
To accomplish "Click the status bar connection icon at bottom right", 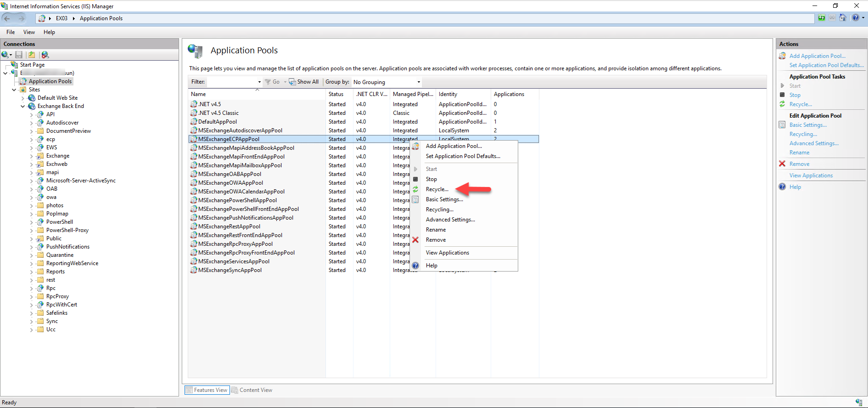I will coord(859,402).
